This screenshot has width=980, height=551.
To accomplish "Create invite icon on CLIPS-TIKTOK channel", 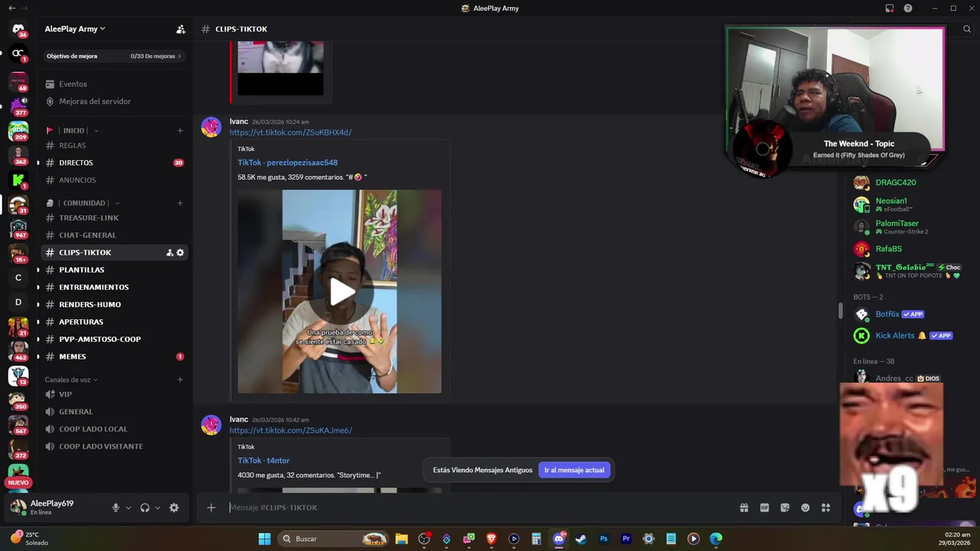I will coord(169,253).
